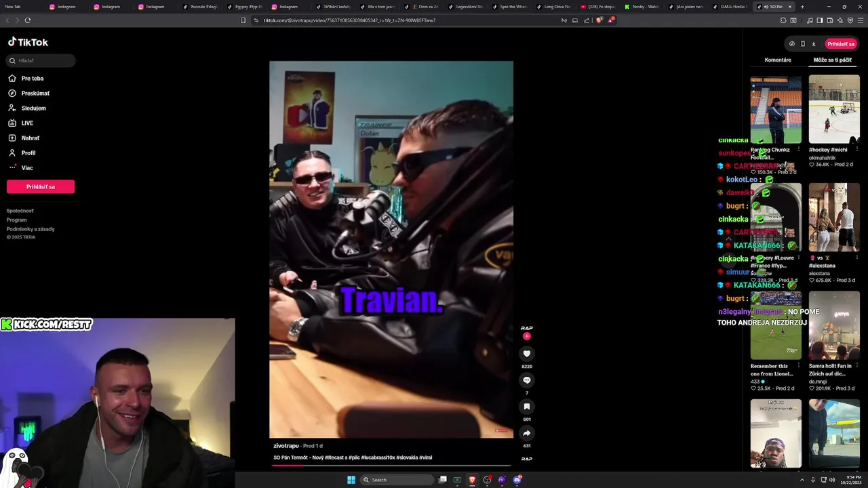Go back with browser back arrow
This screenshot has width=868, height=488.
point(7,20)
